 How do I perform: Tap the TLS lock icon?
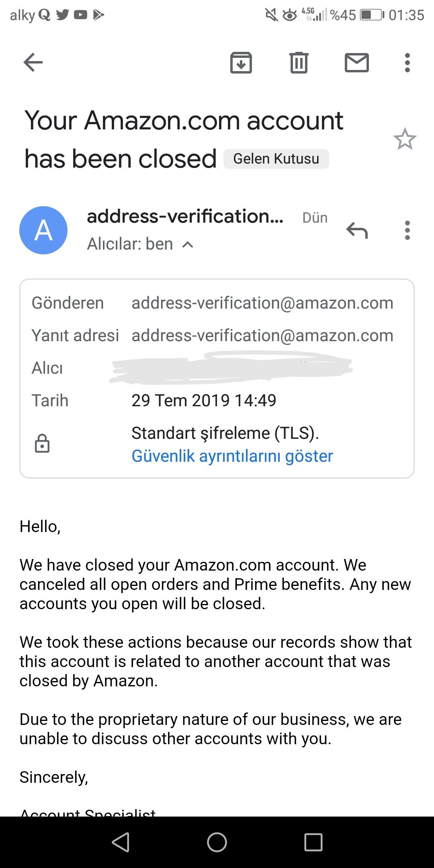click(42, 444)
